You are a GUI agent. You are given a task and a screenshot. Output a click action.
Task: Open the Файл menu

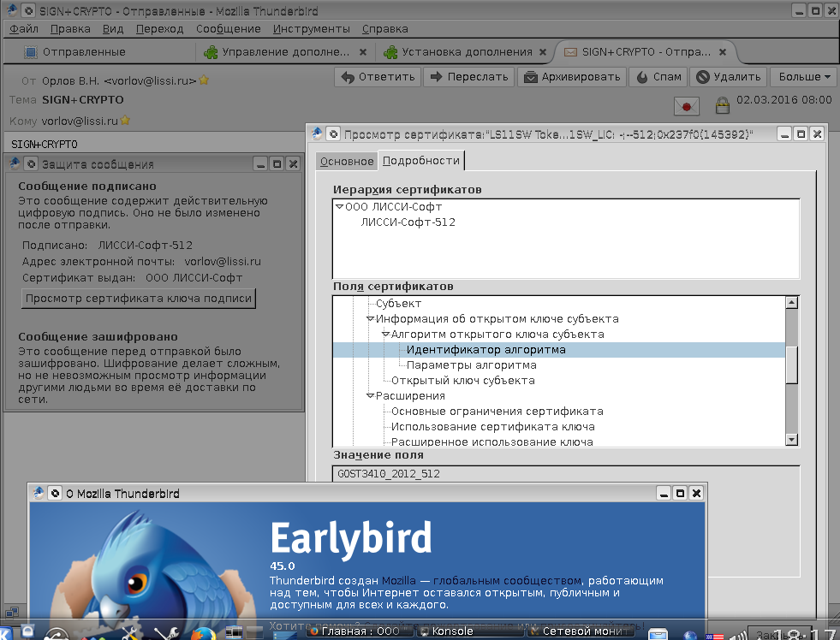(x=24, y=29)
